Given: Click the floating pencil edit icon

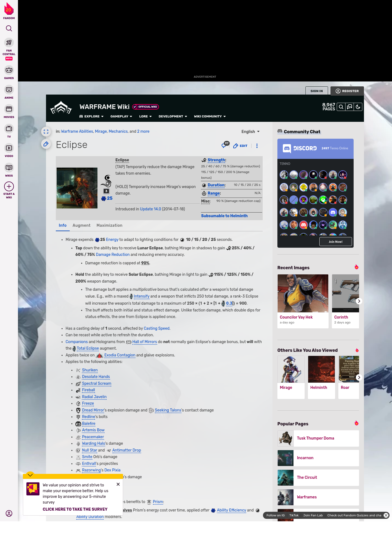Looking at the screenshot, I should [x=46, y=144].
